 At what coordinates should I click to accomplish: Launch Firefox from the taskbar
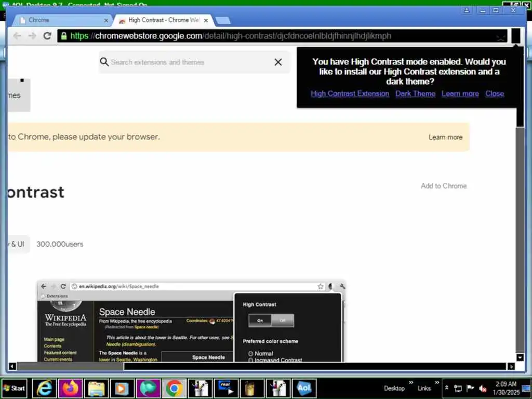[70, 388]
